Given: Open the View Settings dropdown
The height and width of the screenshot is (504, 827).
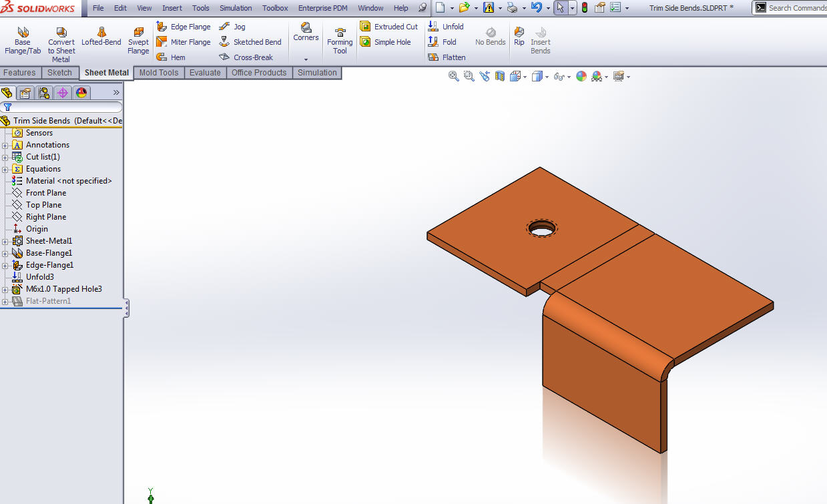Looking at the screenshot, I should tap(628, 77).
